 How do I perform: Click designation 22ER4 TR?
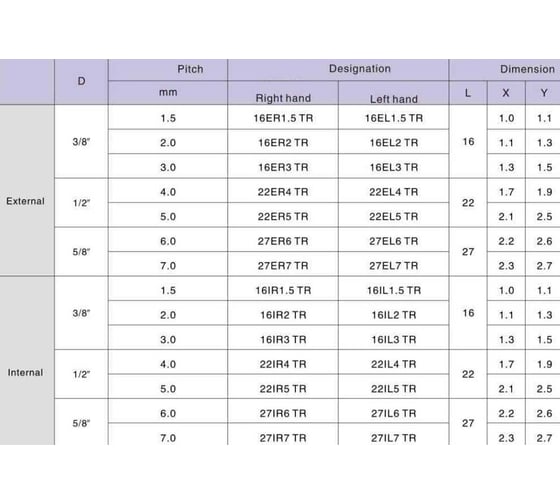pos(283,192)
